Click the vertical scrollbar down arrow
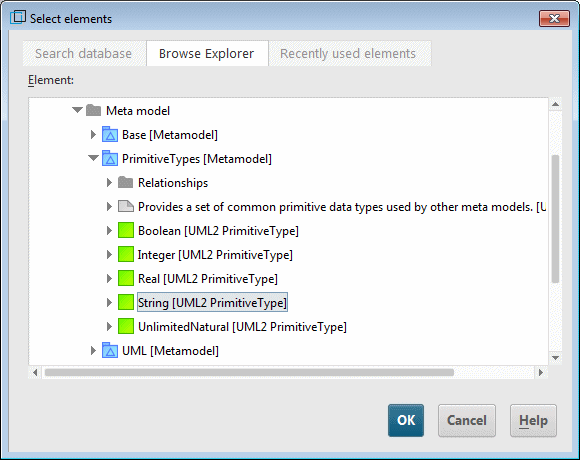 click(555, 358)
